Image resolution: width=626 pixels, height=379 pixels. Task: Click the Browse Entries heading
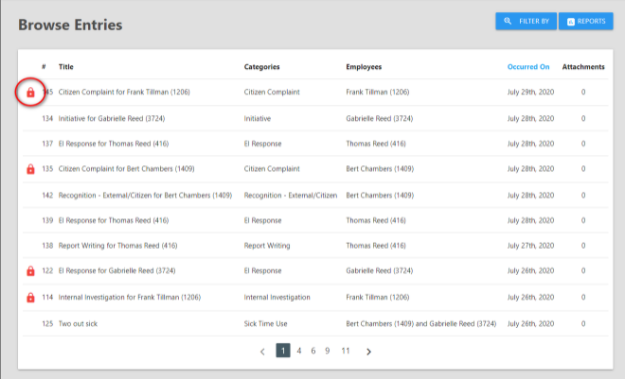[x=70, y=25]
